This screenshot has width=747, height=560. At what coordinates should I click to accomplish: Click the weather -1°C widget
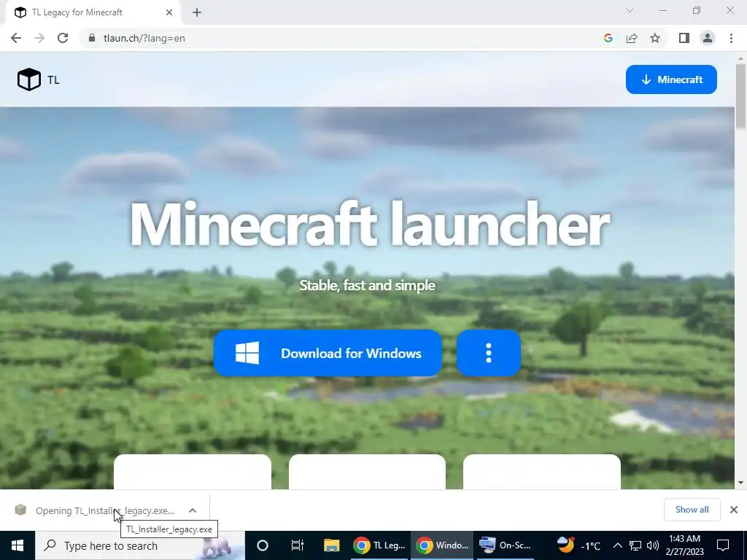pos(578,545)
